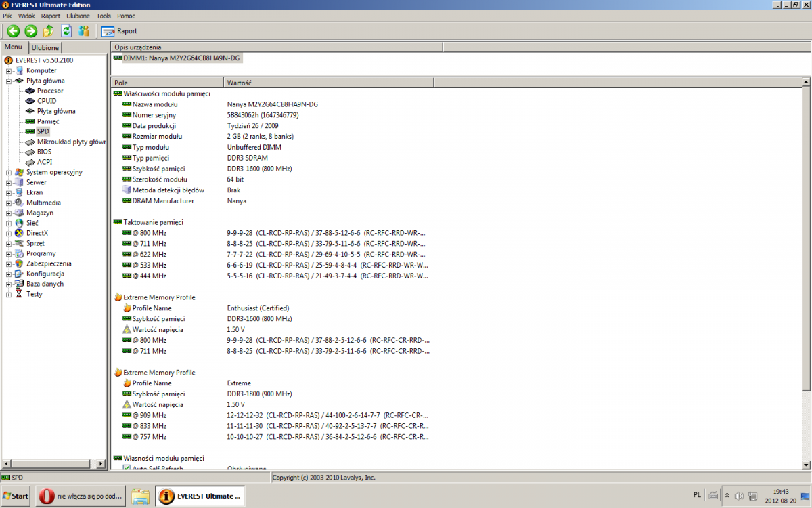Expand the Magazyn tree node
The width and height of the screenshot is (812, 508).
9,213
